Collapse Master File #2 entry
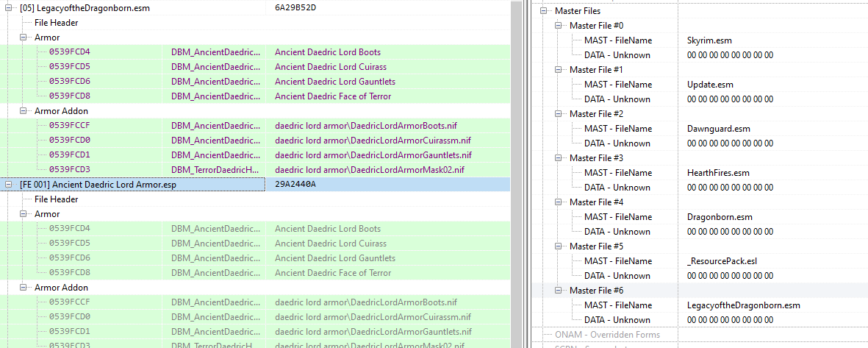 pyautogui.click(x=558, y=113)
